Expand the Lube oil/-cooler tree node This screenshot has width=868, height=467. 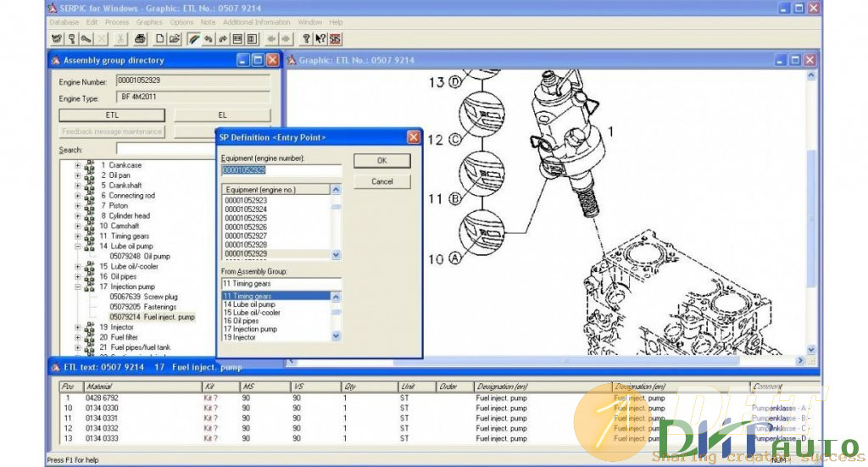(77, 267)
